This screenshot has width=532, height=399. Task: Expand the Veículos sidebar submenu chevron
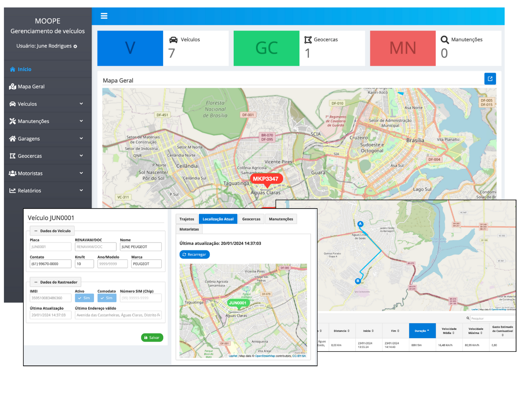point(81,104)
